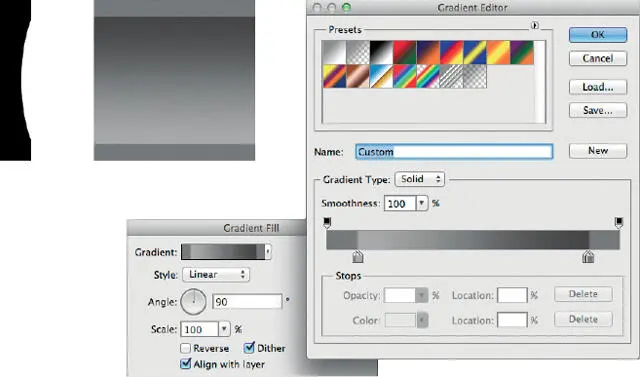640x377 pixels.
Task: Open the Gradient Type dropdown
Action: click(x=420, y=179)
